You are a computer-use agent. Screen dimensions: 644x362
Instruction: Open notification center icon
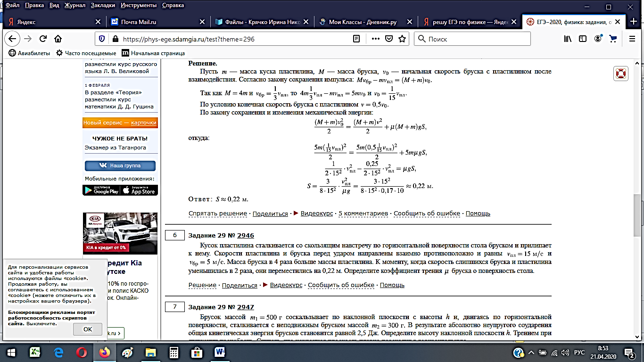click(629, 352)
